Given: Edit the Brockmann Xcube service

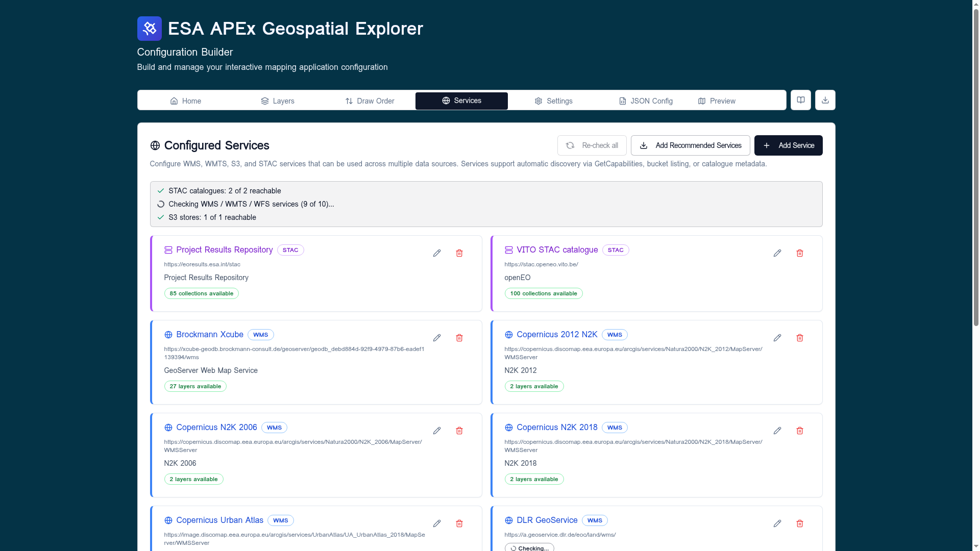Looking at the screenshot, I should [x=437, y=338].
